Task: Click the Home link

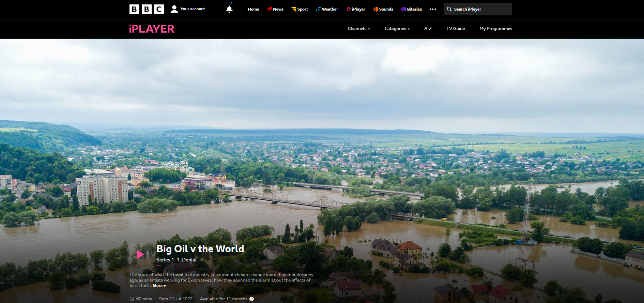Action: tap(253, 9)
